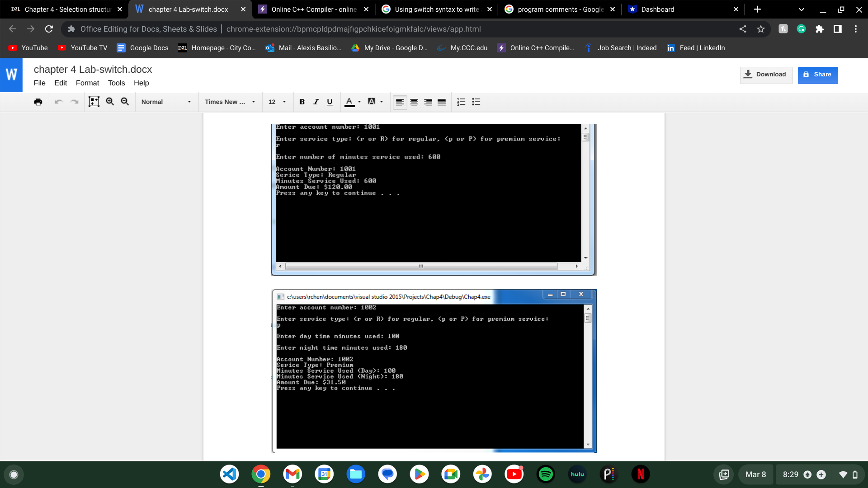Screen dimensions: 868x488
Task: Undo the last edit
Action: tap(59, 102)
